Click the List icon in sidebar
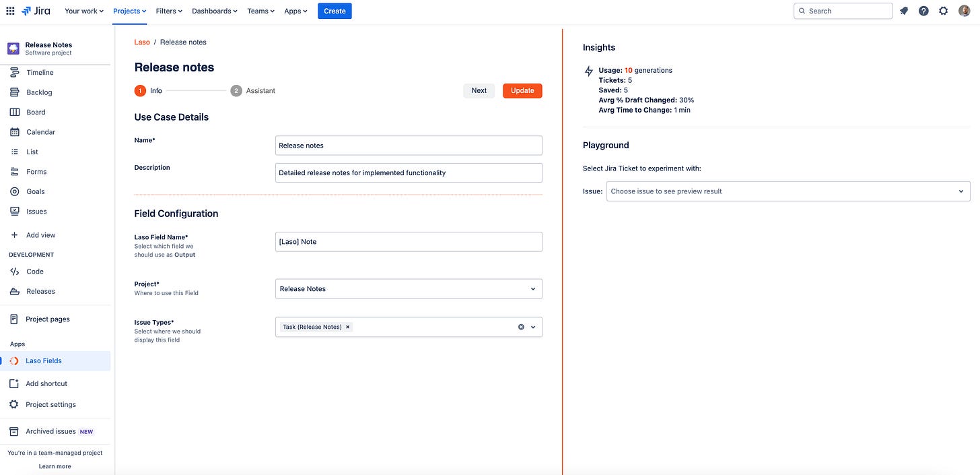 (x=14, y=152)
